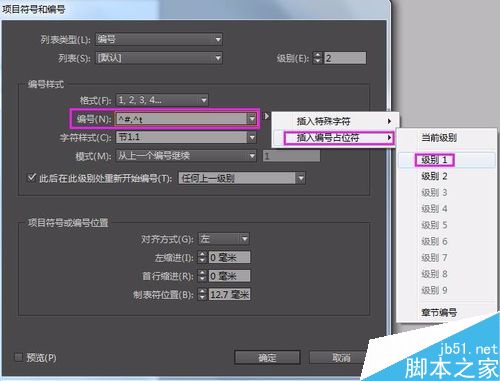Screen dimensions: 500x381
Task: Click the 项目符号和编号 title bar
Action: click(x=194, y=9)
